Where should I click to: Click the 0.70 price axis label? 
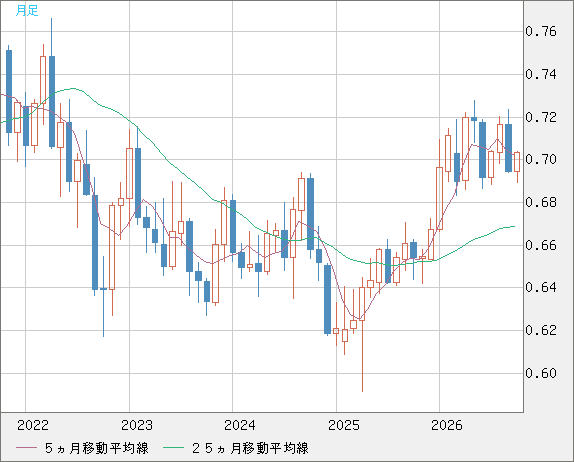pos(541,159)
